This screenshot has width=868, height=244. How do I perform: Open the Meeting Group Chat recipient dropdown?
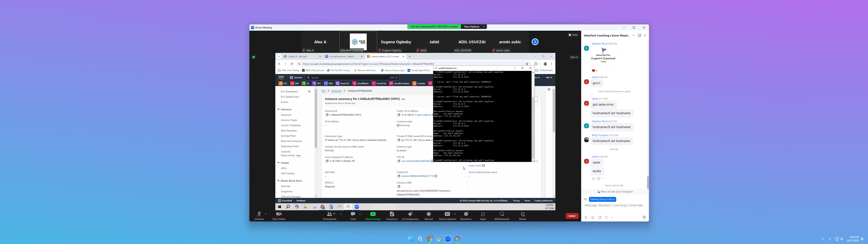[603, 199]
